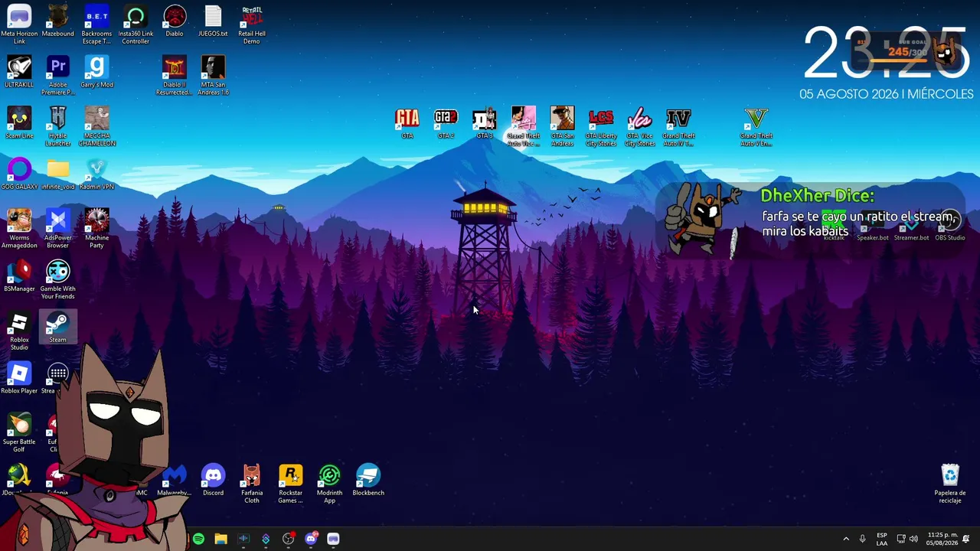Screen dimensions: 980x551
Task: Select the GTA 3 shortcut
Action: (485, 123)
